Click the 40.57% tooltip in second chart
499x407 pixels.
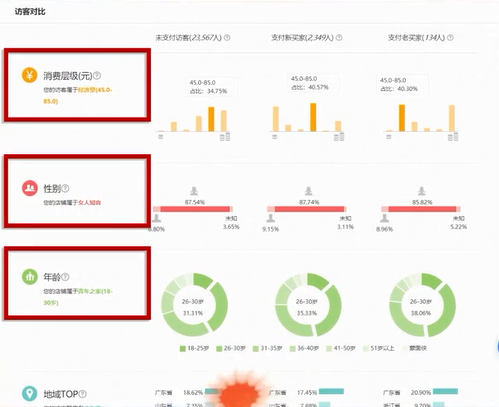pos(313,83)
